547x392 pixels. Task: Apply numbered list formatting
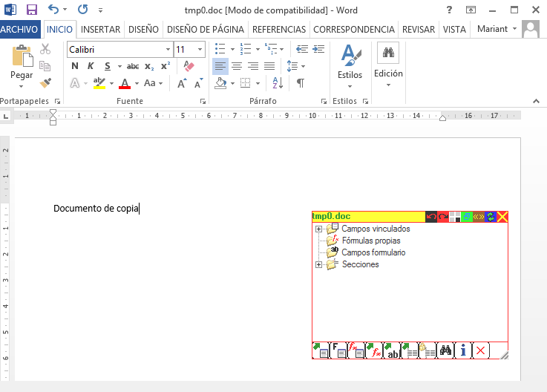point(246,49)
